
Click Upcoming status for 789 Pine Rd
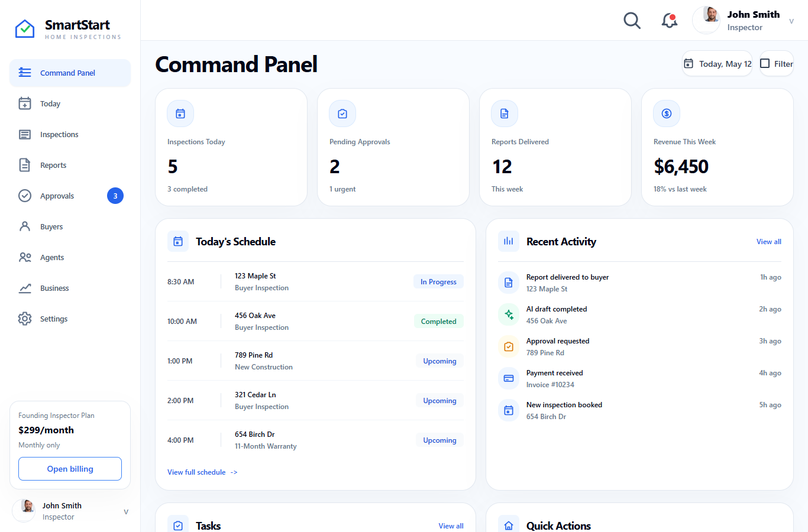[x=439, y=361]
